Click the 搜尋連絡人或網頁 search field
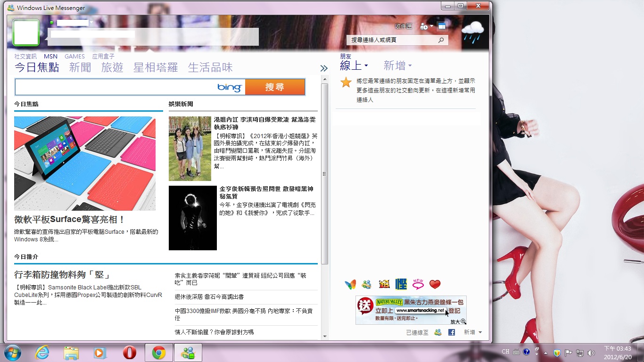Screen dimensions: 644x362 pyautogui.click(x=392, y=41)
